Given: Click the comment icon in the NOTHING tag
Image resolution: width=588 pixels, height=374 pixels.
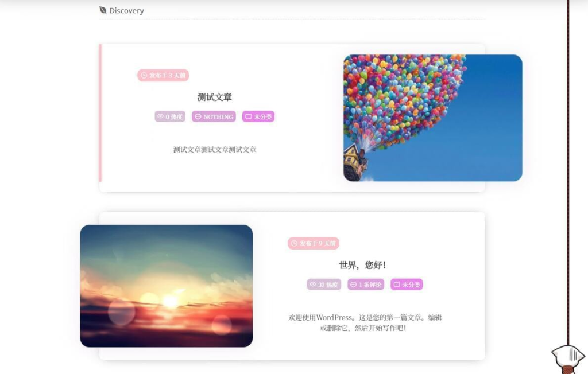Looking at the screenshot, I should tap(198, 116).
